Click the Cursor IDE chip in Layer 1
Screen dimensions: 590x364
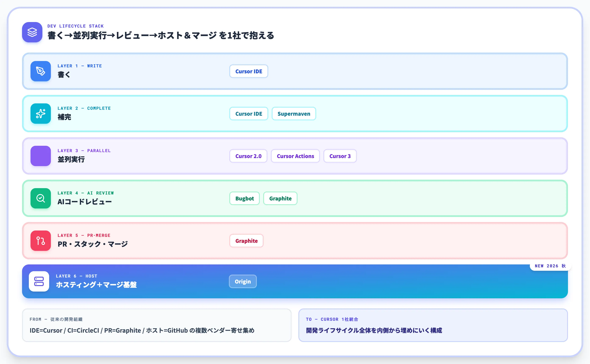[x=249, y=71]
